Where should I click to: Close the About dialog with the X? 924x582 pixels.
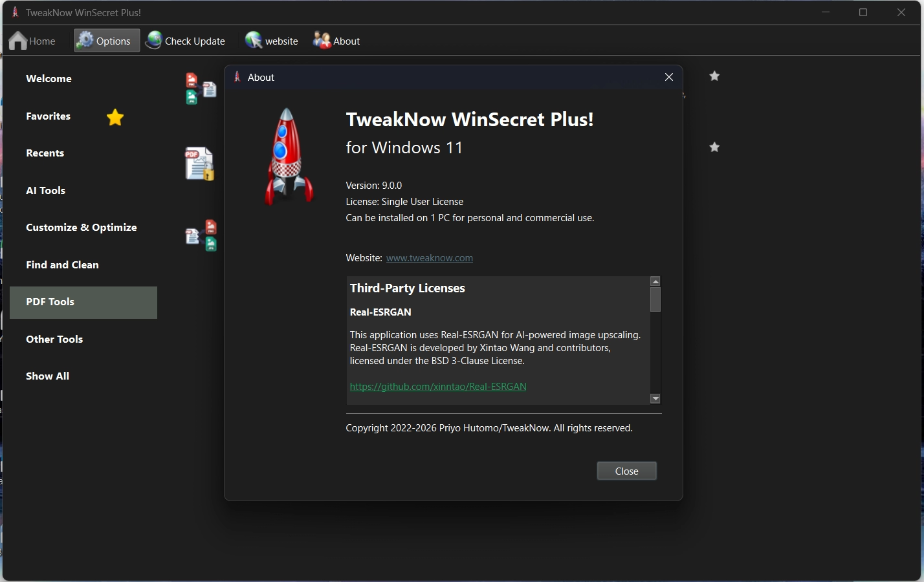click(x=669, y=77)
